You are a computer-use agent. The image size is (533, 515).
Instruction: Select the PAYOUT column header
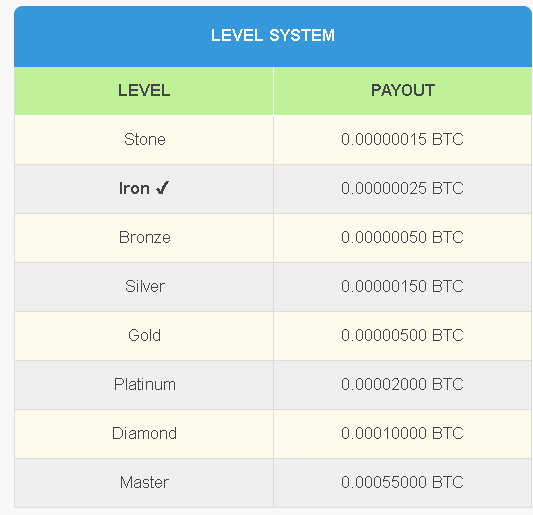(x=402, y=91)
